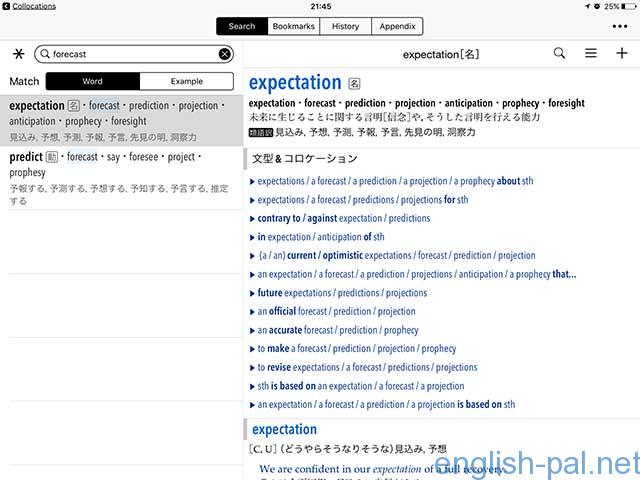Return to Collocations via back arrow

pyautogui.click(x=7, y=7)
